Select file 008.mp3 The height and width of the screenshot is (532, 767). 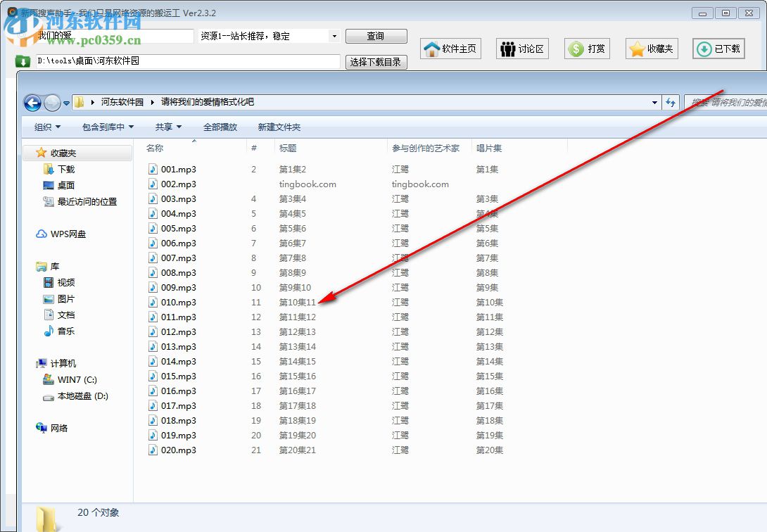tap(179, 272)
